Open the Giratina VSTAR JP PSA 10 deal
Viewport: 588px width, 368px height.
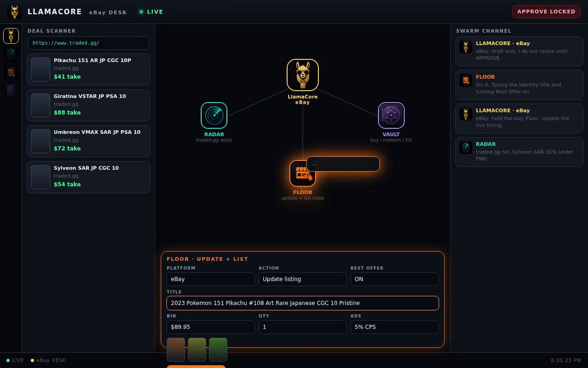pyautogui.click(x=88, y=105)
